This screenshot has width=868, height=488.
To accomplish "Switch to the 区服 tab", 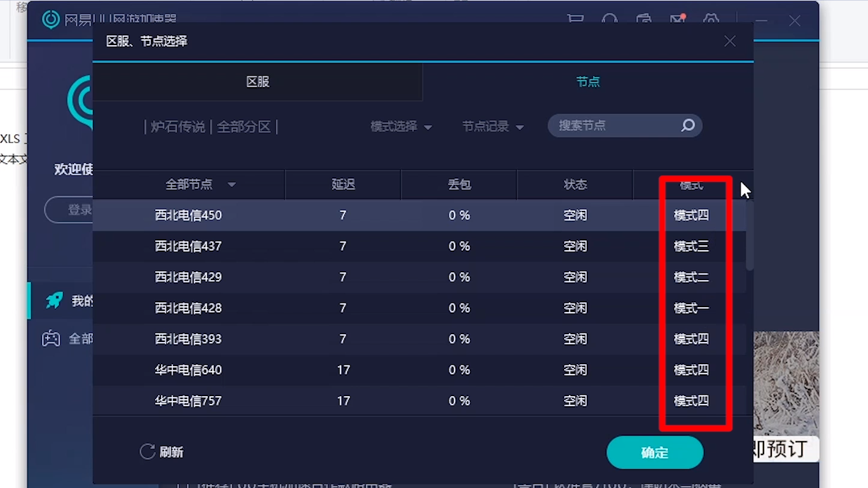I will [258, 82].
